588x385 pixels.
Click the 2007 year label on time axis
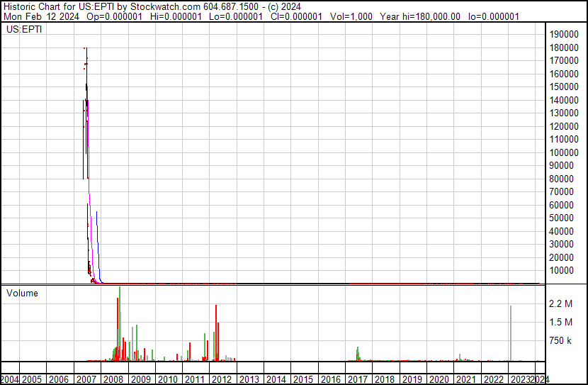tap(87, 379)
